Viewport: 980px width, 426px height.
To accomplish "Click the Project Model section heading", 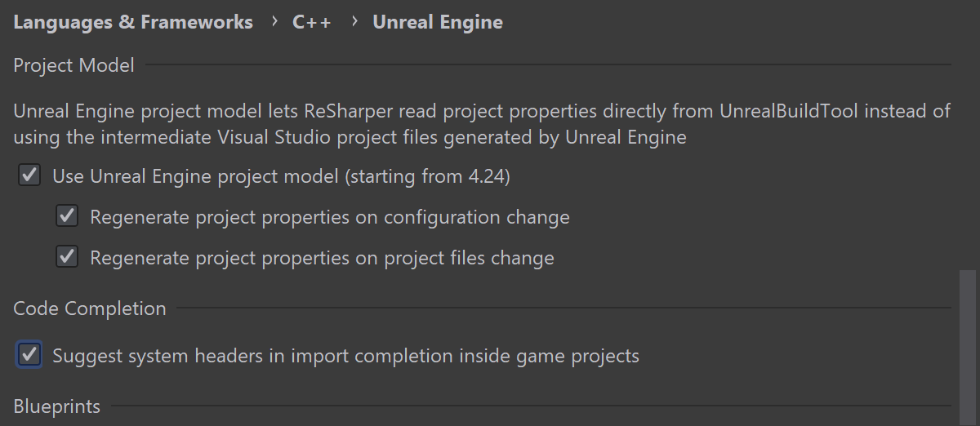I will click(x=73, y=65).
